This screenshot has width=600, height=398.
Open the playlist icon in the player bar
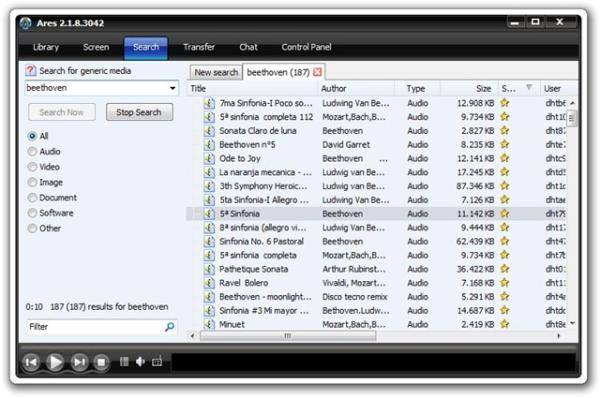pos(124,362)
